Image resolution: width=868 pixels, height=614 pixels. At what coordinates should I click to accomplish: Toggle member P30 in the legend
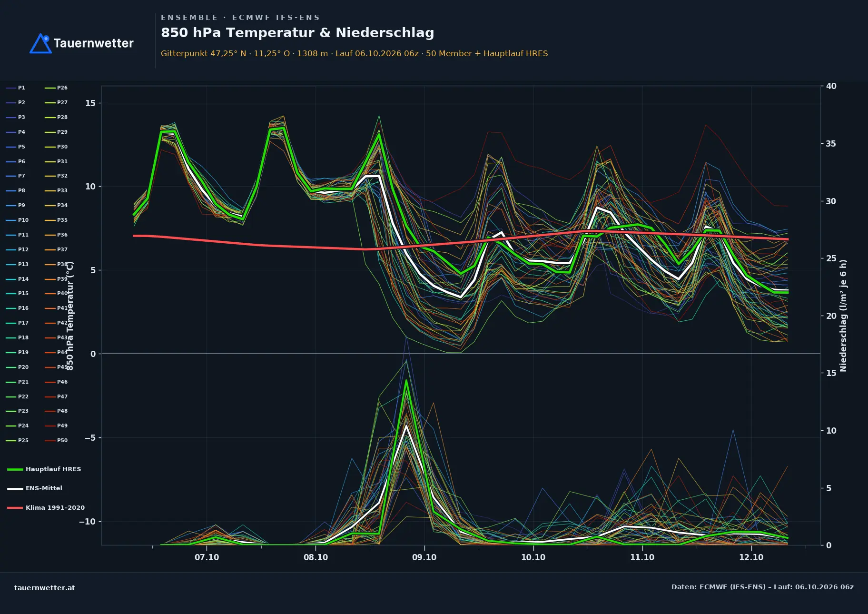click(56, 147)
